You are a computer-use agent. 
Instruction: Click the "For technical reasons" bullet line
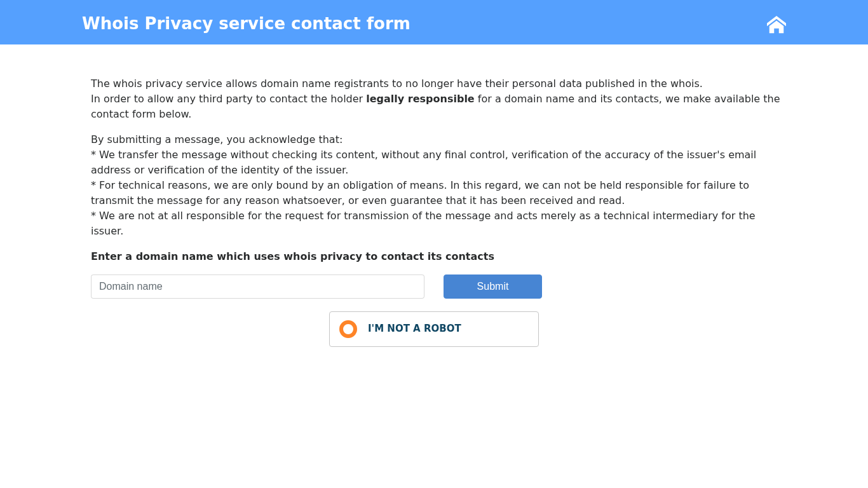(419, 186)
